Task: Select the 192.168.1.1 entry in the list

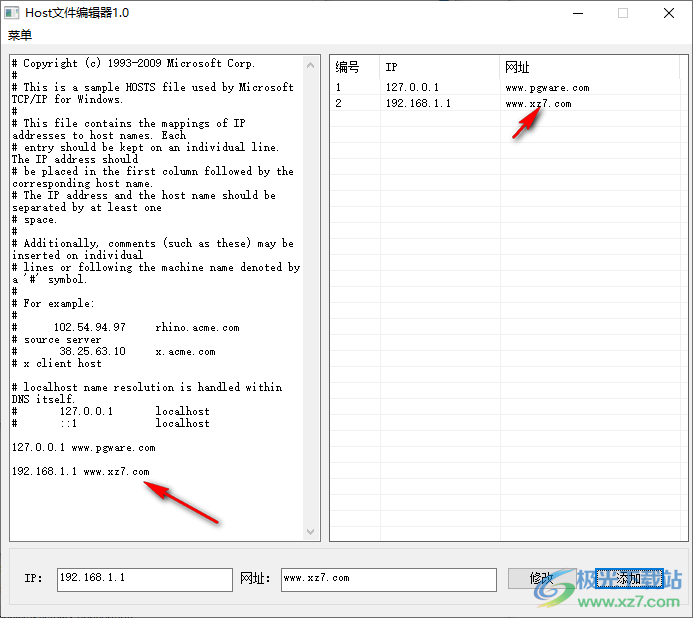Action: click(418, 104)
